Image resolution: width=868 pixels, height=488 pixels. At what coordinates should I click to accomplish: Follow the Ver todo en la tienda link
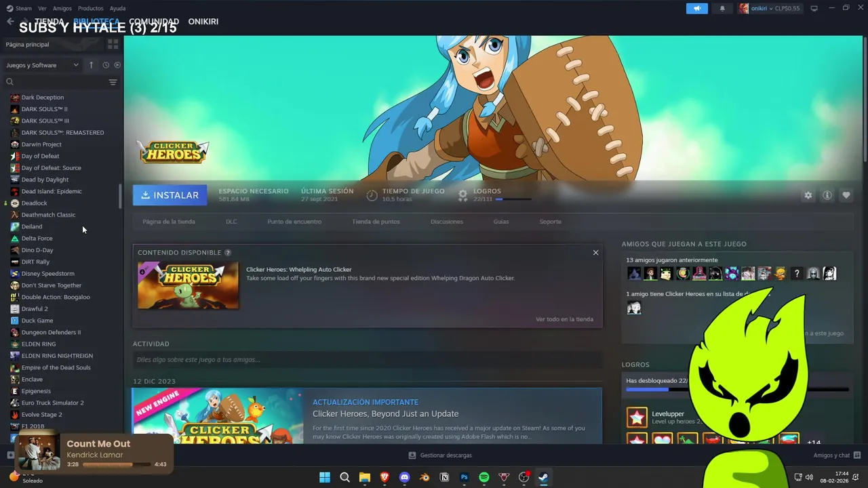click(564, 319)
